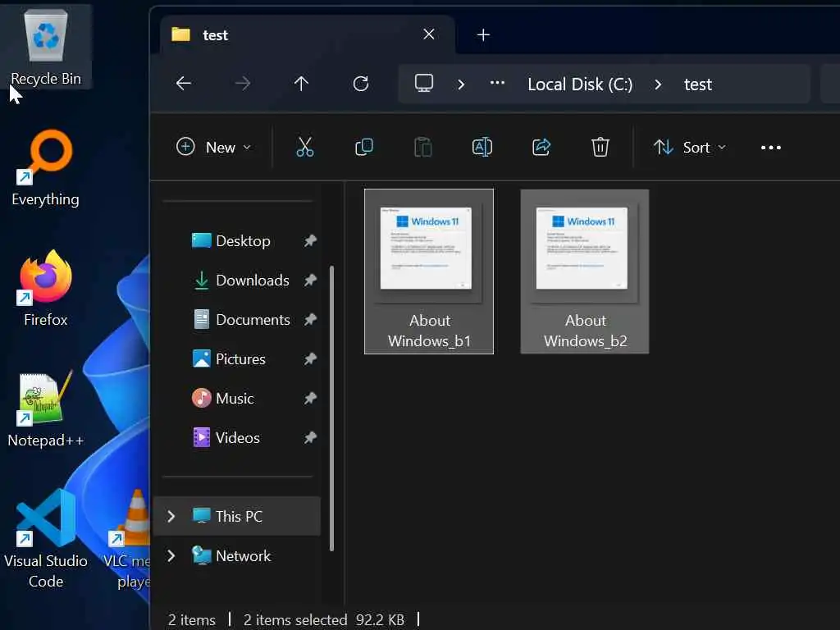This screenshot has height=630, width=840.
Task: Click the PC monitor icon in the address bar
Action: coord(424,83)
